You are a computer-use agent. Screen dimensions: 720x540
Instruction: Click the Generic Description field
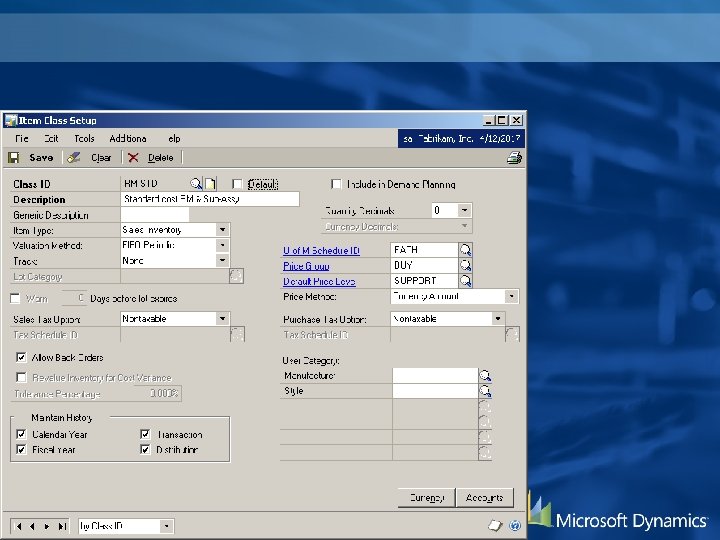(x=155, y=215)
